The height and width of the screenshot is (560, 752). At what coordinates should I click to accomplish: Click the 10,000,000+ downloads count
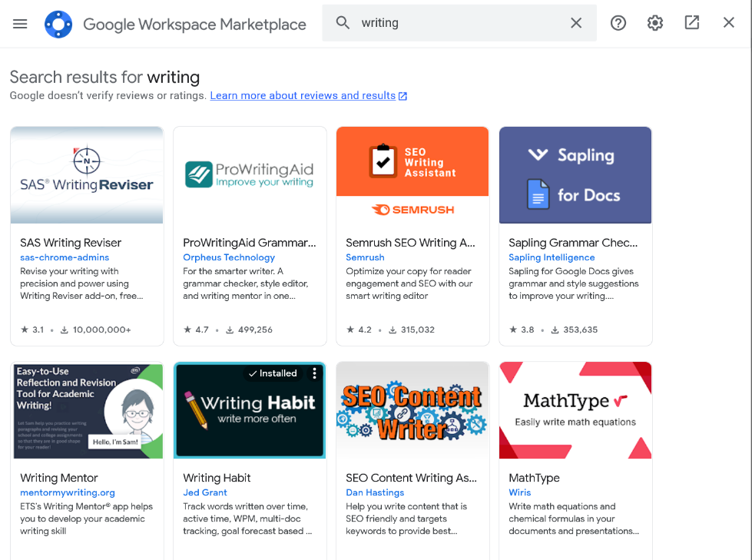(95, 330)
